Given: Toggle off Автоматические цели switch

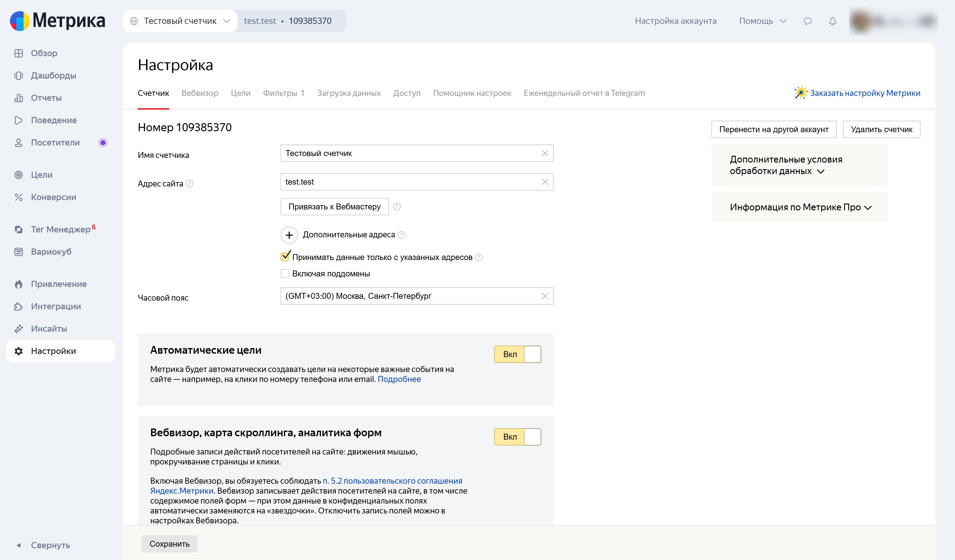Looking at the screenshot, I should click(x=518, y=354).
